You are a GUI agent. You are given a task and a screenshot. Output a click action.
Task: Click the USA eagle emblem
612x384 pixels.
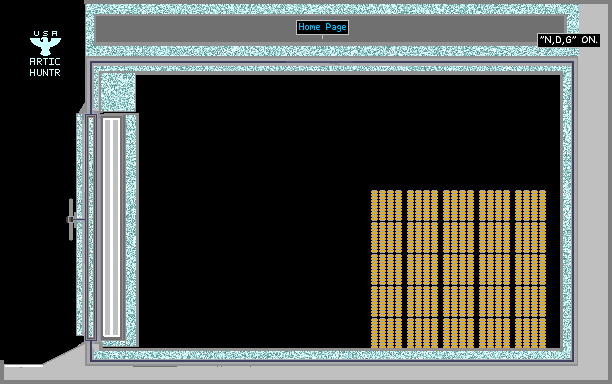pos(45,43)
